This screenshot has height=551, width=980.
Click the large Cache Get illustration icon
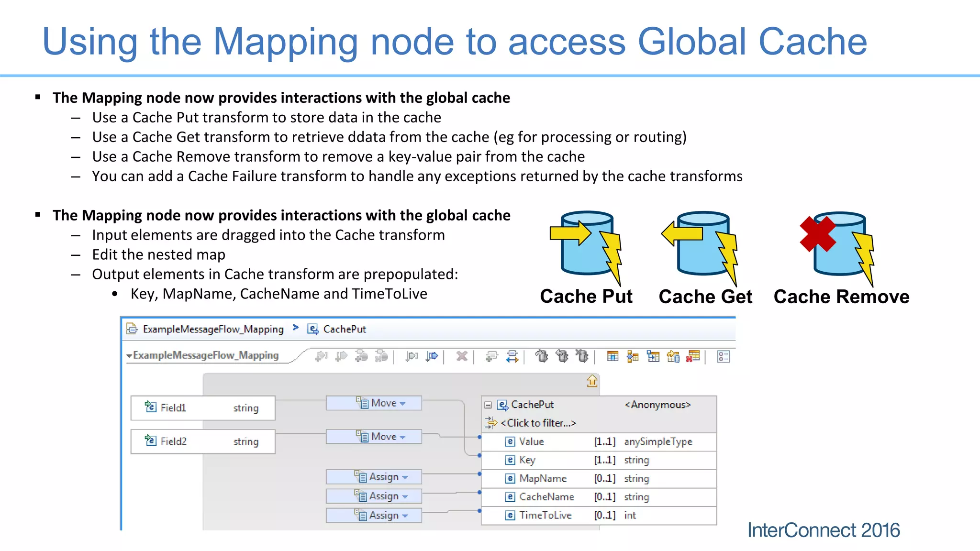(700, 248)
